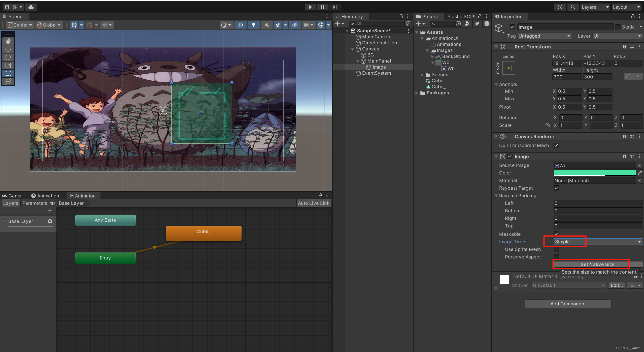Open the Layer UI dropdown

click(617, 36)
